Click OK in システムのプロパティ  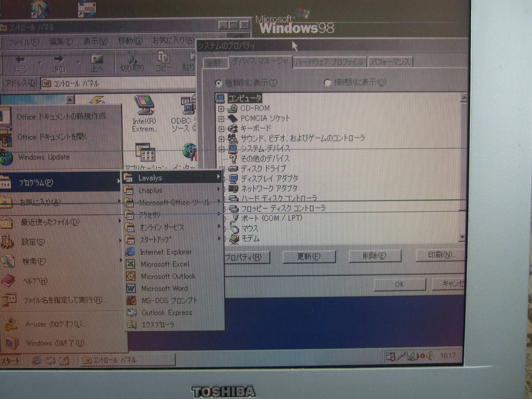tap(399, 284)
